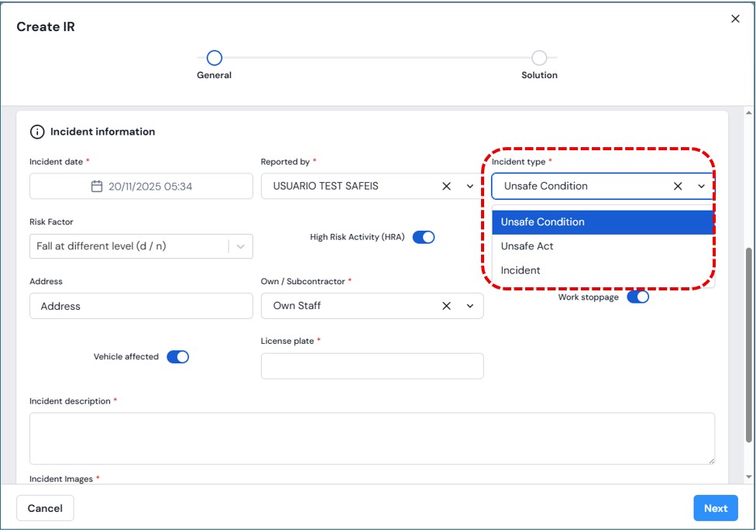Click the Solution step circle

[539, 58]
